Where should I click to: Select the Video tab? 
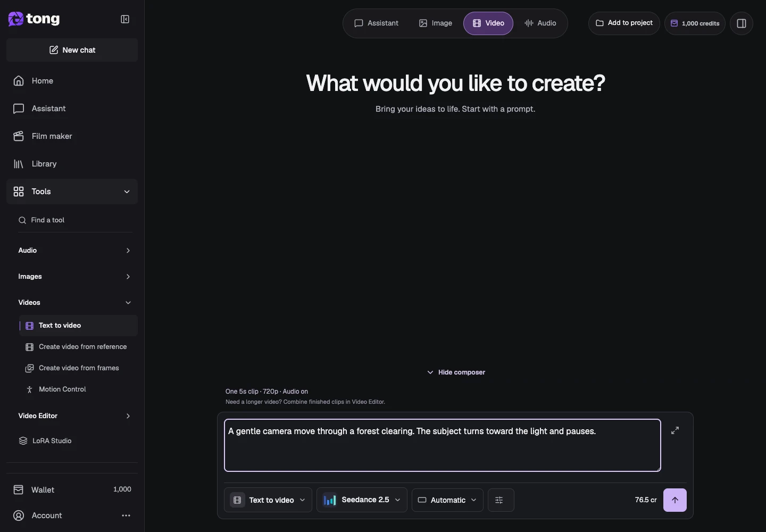[488, 23]
